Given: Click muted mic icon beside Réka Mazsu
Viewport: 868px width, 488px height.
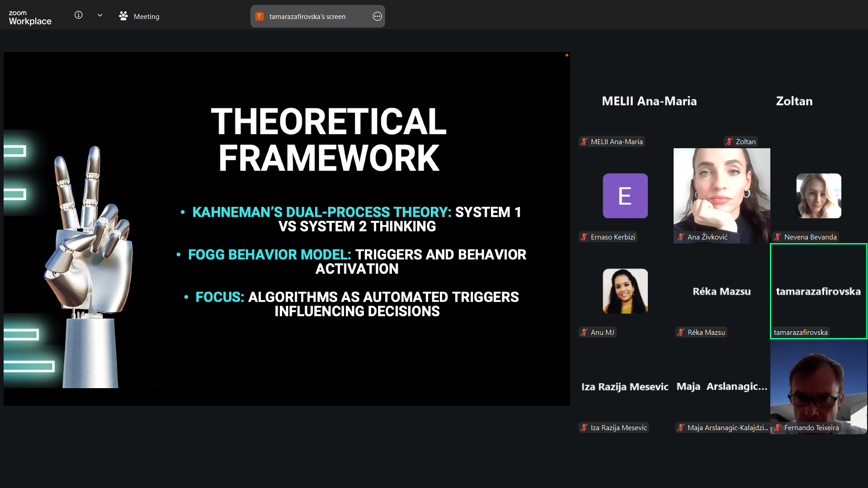Looking at the screenshot, I should 681,333.
